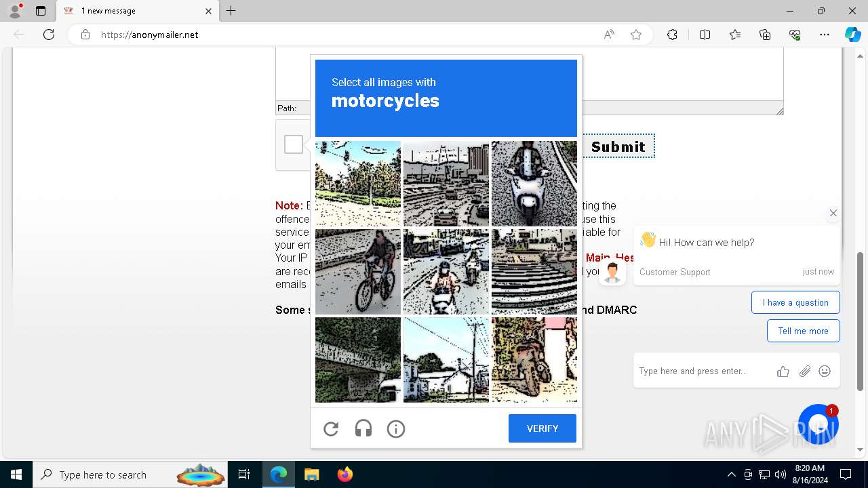Viewport: 868px width, 488px height.
Task: Dismiss the chat greeting with X
Action: click(833, 213)
